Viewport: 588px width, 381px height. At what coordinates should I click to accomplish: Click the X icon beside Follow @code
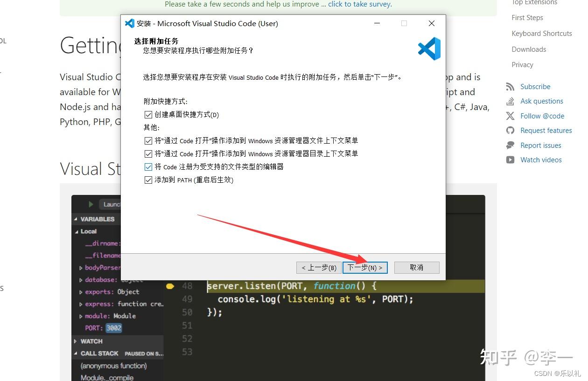510,116
